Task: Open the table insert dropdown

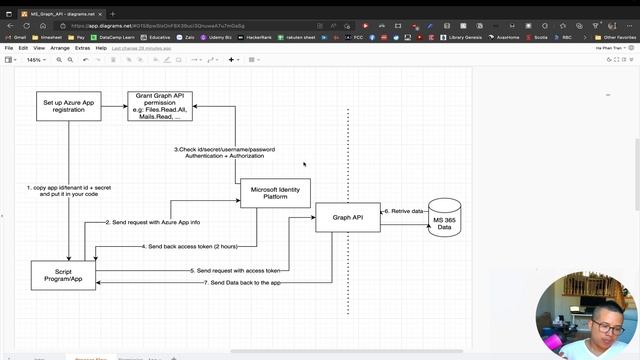Action: click(x=254, y=60)
